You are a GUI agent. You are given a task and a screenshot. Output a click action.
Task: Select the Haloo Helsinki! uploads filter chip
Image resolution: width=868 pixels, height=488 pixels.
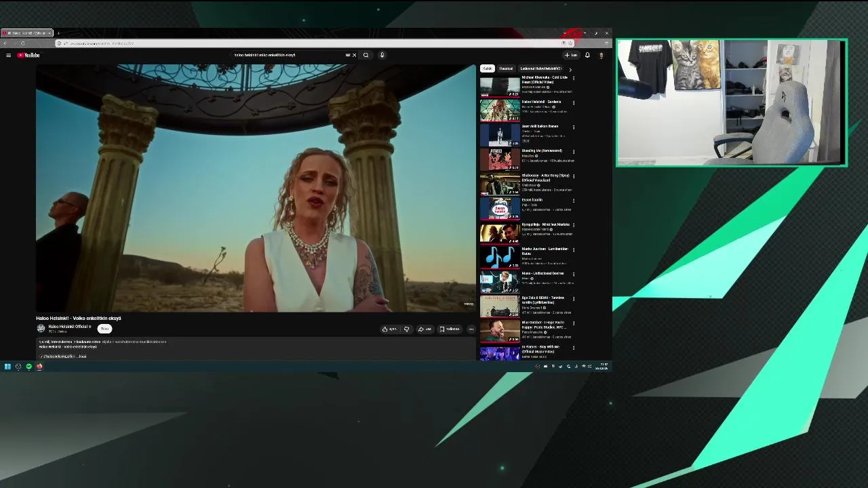540,68
